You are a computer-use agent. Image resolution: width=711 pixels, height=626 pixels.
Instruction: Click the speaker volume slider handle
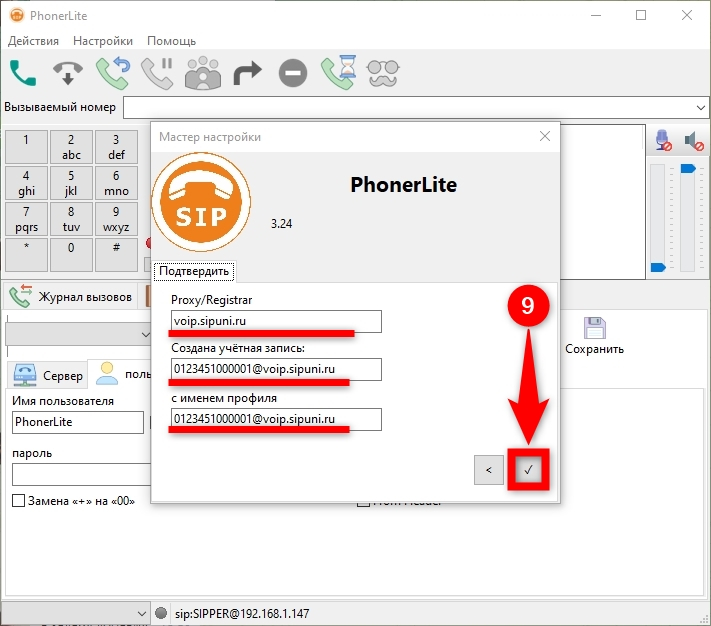(x=688, y=169)
